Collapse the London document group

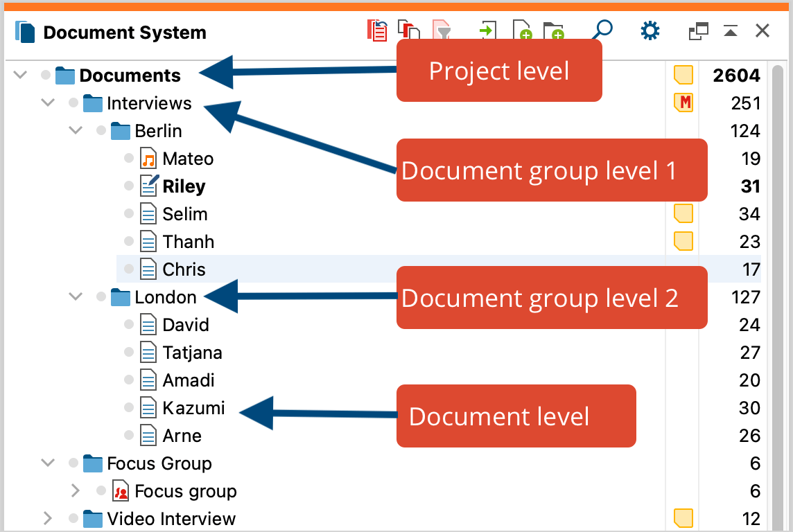[75, 296]
